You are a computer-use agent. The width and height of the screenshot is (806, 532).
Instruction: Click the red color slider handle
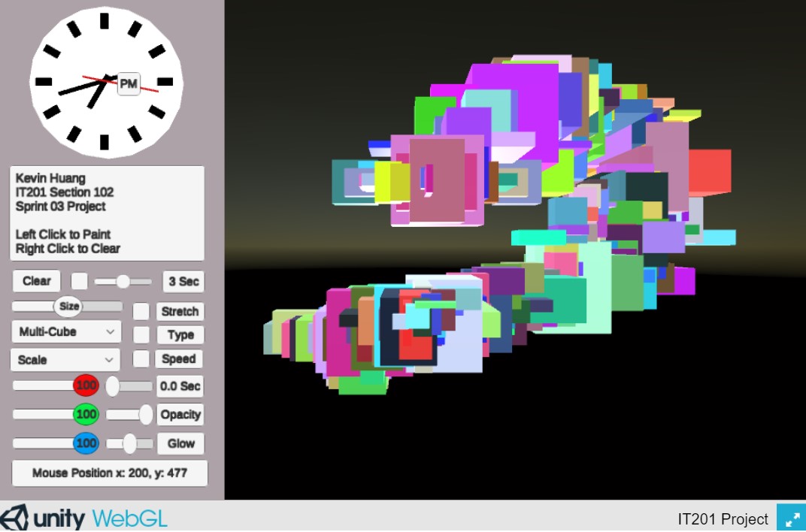86,386
